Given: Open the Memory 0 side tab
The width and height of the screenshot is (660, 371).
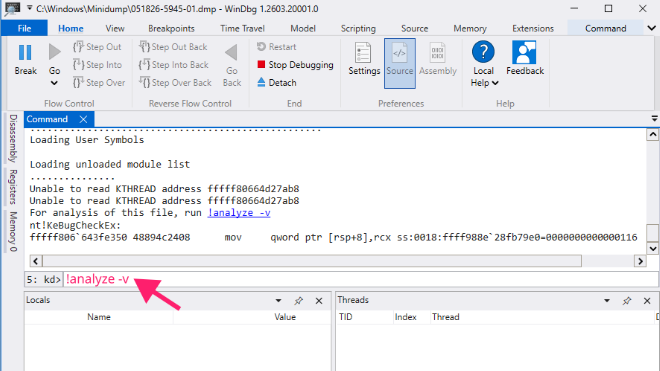Looking at the screenshot, I should [x=13, y=231].
